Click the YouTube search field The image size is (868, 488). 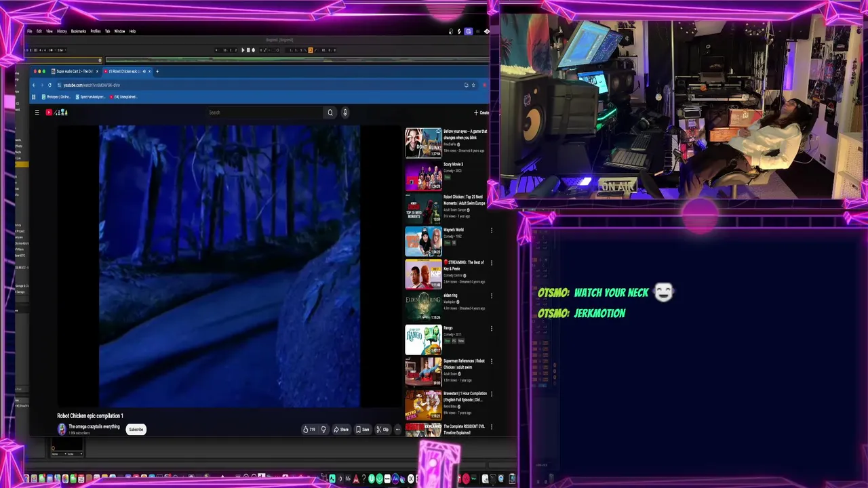(264, 113)
